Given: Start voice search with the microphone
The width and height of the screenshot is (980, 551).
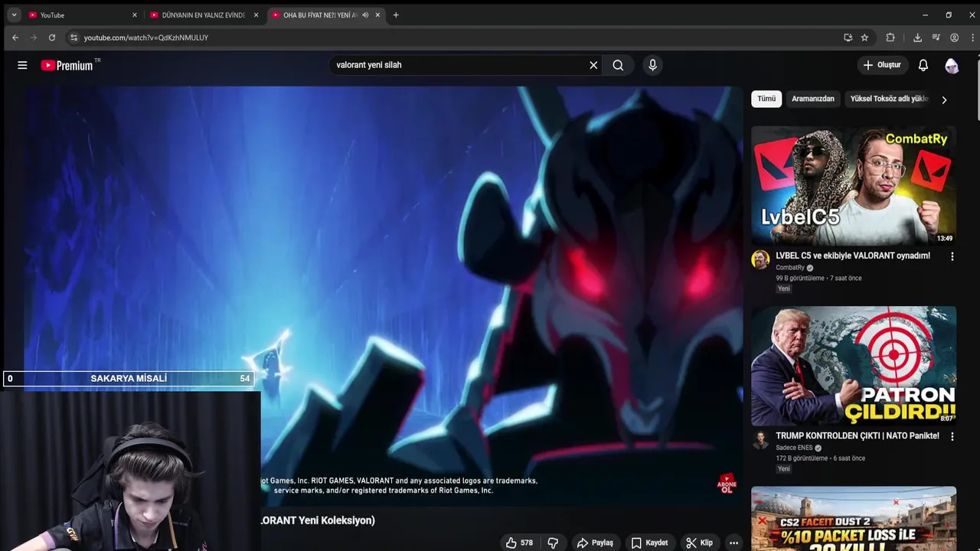Looking at the screenshot, I should pyautogui.click(x=652, y=65).
